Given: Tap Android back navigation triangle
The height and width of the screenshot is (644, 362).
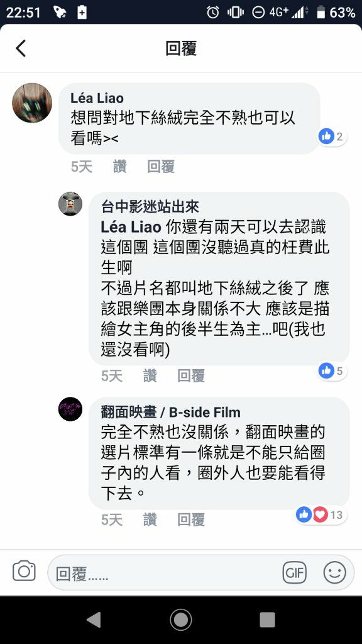Looking at the screenshot, I should pyautogui.click(x=93, y=619).
